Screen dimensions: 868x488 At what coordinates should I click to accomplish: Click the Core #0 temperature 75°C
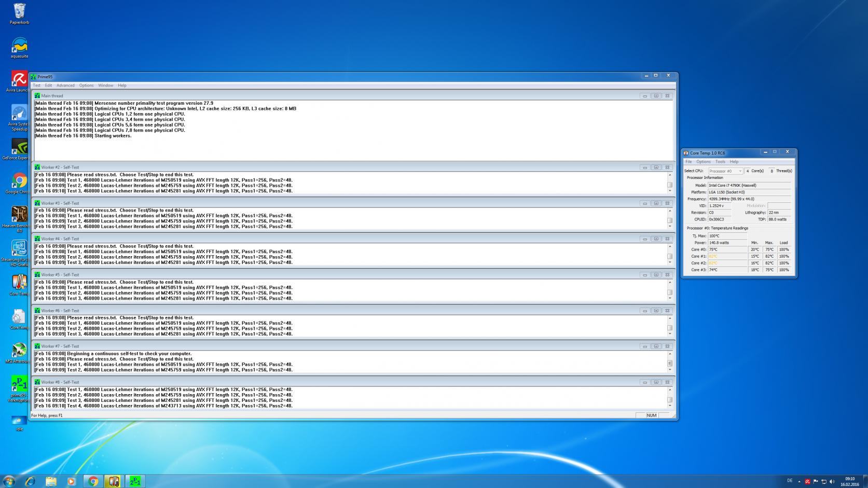point(728,249)
